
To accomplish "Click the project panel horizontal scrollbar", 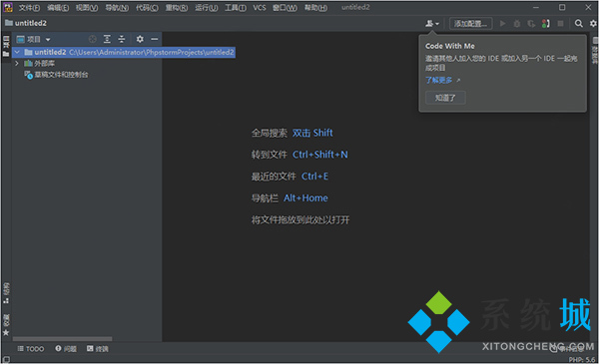I will [62, 338].
